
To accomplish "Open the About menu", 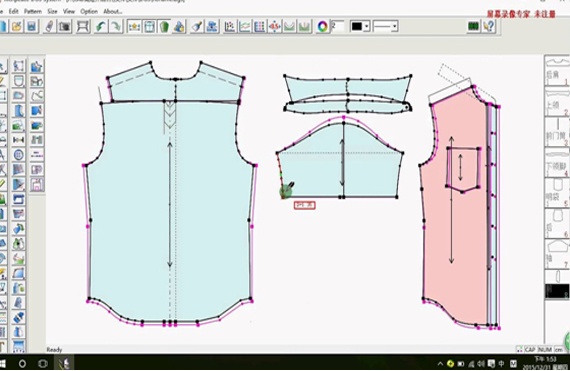I will pyautogui.click(x=112, y=11).
